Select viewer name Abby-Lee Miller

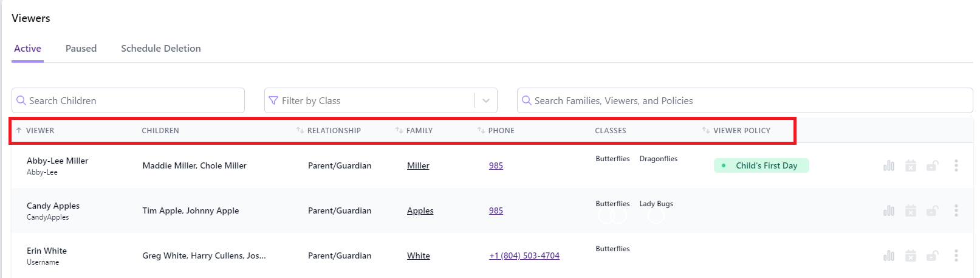click(58, 161)
